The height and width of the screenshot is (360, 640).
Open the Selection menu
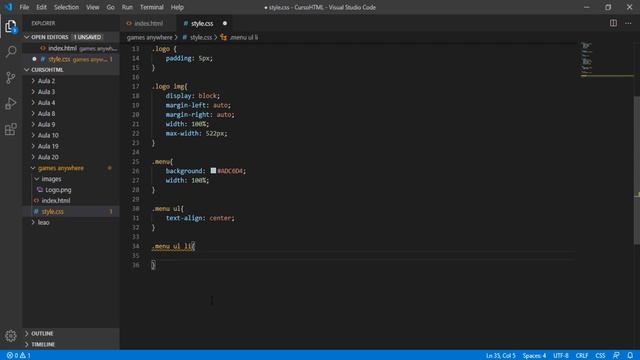(66, 7)
